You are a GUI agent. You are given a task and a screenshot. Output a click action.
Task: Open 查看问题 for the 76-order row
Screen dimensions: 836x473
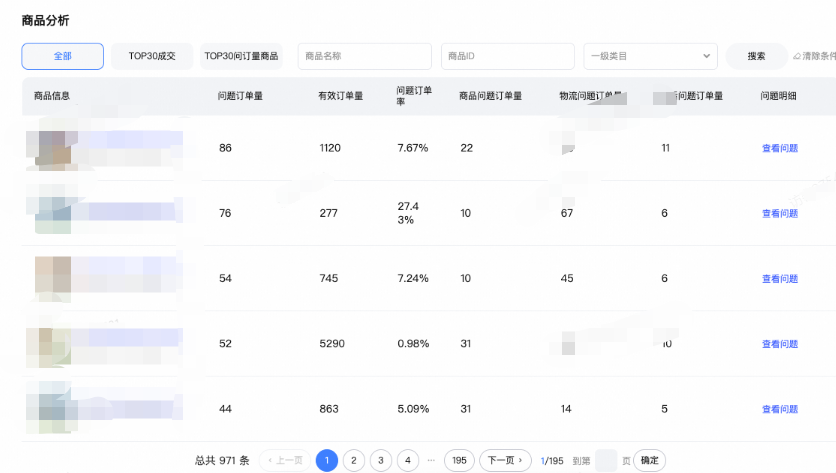[779, 213]
